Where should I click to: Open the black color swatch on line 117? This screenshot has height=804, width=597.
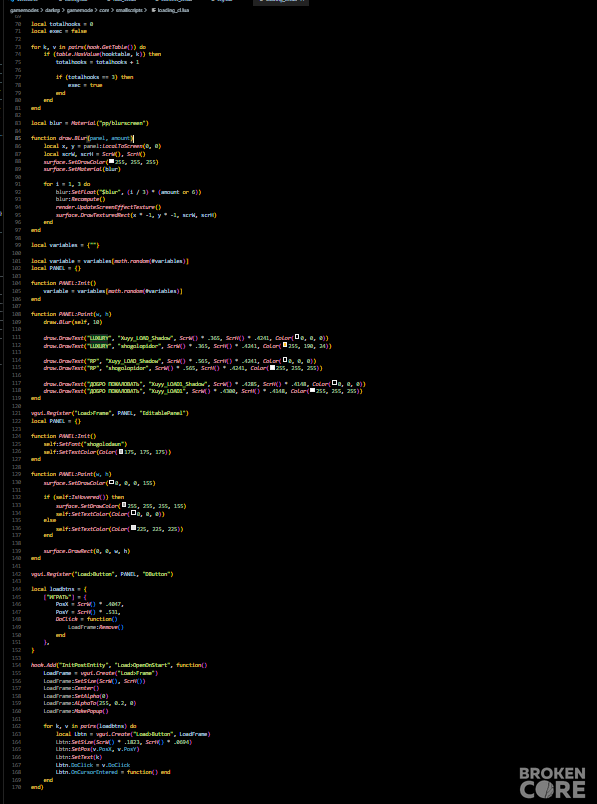(x=334, y=383)
